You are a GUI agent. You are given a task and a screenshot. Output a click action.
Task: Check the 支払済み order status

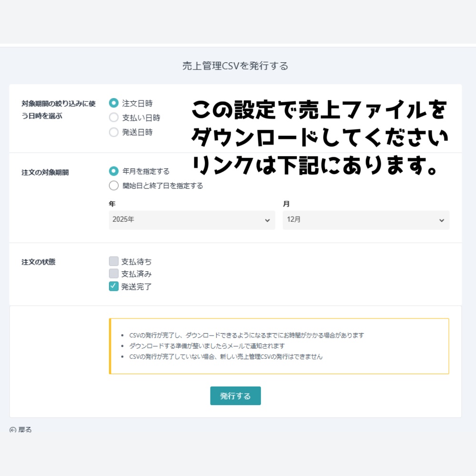[x=114, y=274]
